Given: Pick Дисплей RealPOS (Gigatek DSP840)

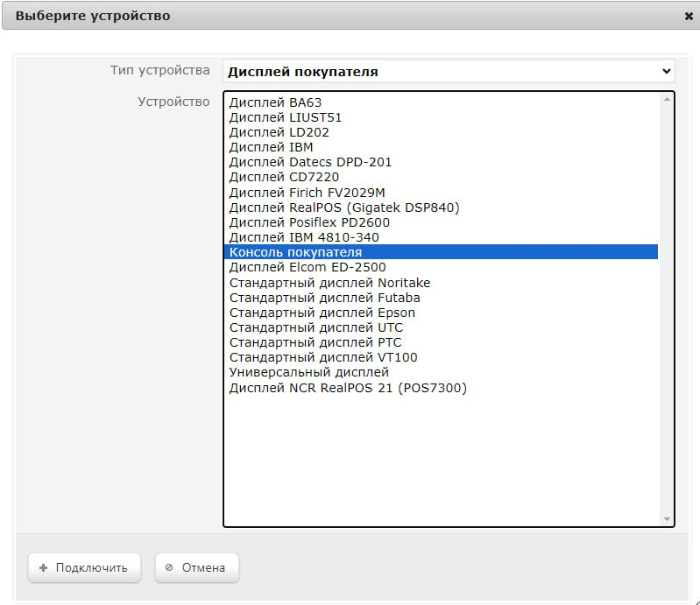Looking at the screenshot, I should tap(441, 208).
